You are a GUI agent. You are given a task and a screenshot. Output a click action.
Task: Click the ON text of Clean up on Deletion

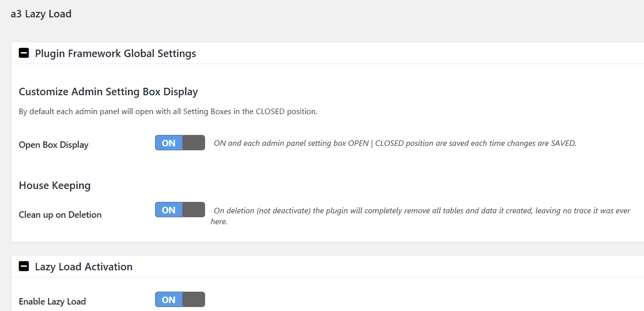point(169,210)
